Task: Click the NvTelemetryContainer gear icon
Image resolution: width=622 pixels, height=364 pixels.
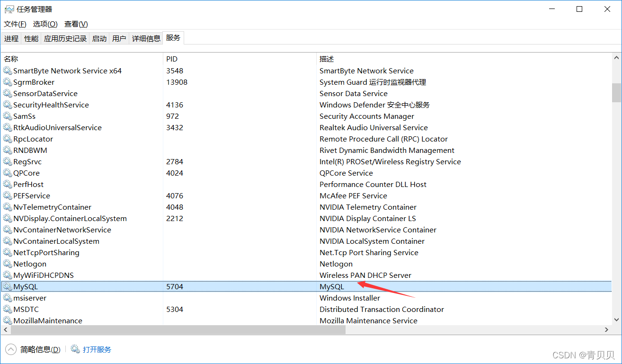Action: [7, 207]
